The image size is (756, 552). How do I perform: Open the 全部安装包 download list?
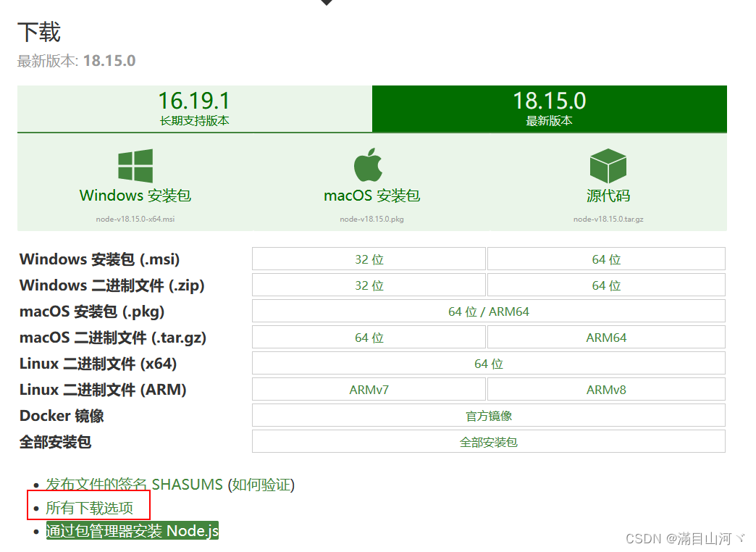click(487, 441)
